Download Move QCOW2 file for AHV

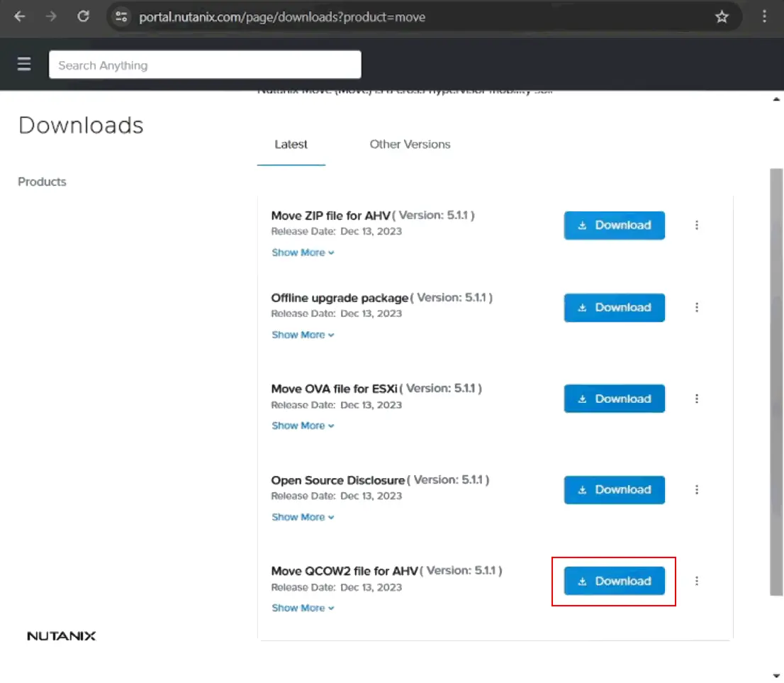[615, 580]
